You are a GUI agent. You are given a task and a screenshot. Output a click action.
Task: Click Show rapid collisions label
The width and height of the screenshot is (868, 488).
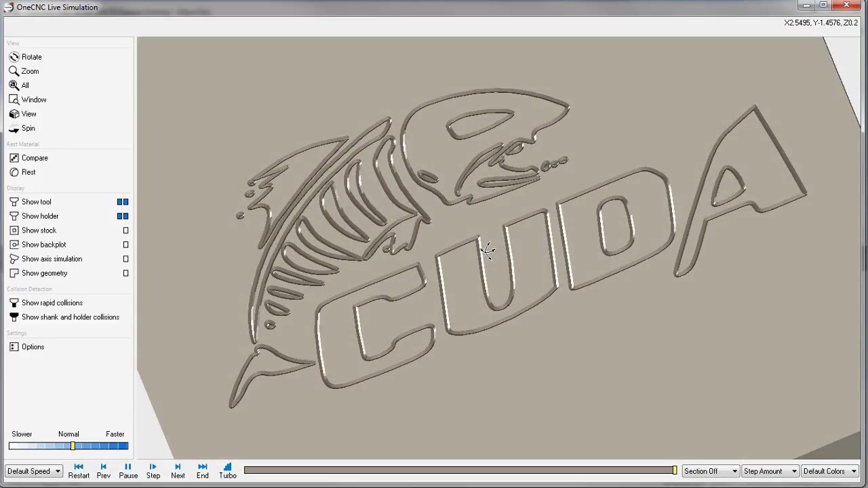(52, 303)
